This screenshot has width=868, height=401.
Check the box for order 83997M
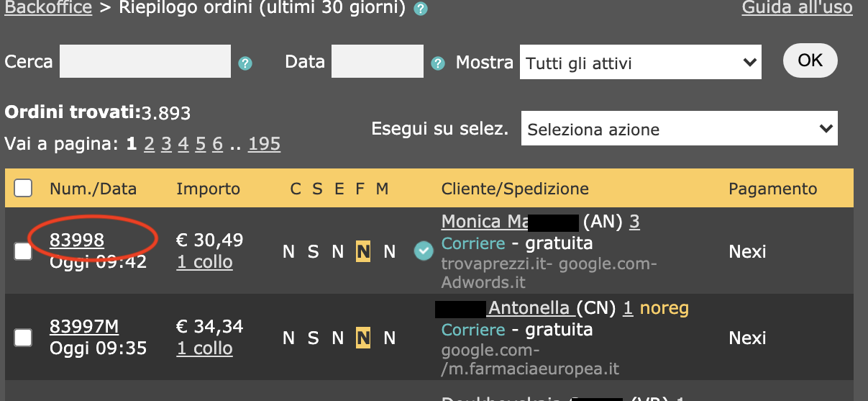24,338
